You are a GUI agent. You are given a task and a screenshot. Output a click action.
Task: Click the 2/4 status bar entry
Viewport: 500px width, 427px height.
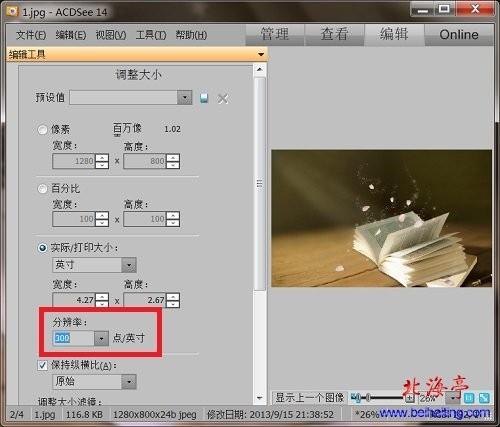17,415
